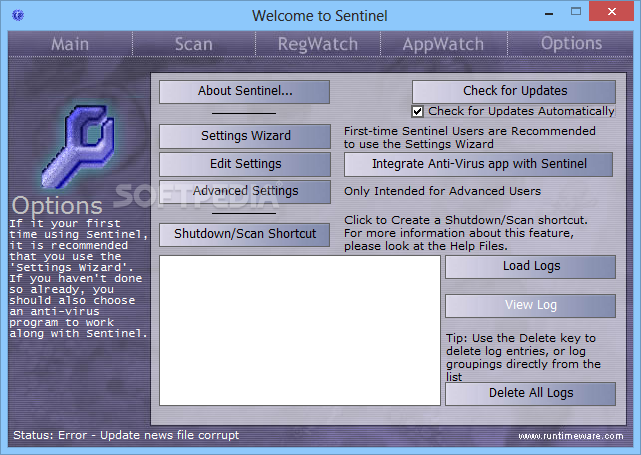This screenshot has height=455, width=641.
Task: Disable Check for Updates Automatically checkbox
Action: coord(417,111)
